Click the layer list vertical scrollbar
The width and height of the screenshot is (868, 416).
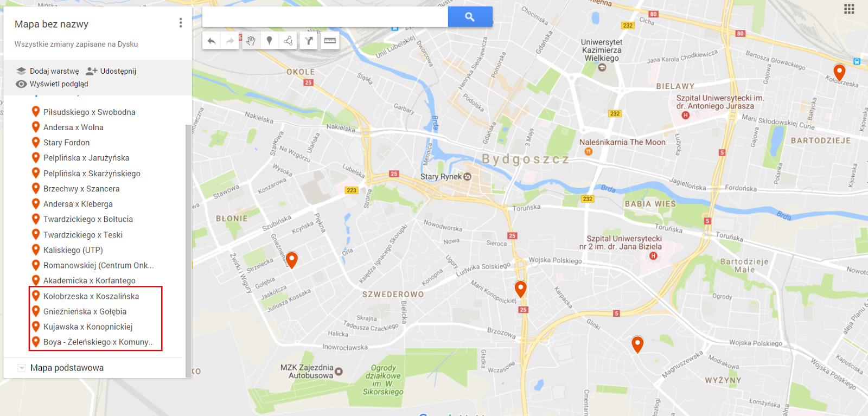tap(188, 249)
